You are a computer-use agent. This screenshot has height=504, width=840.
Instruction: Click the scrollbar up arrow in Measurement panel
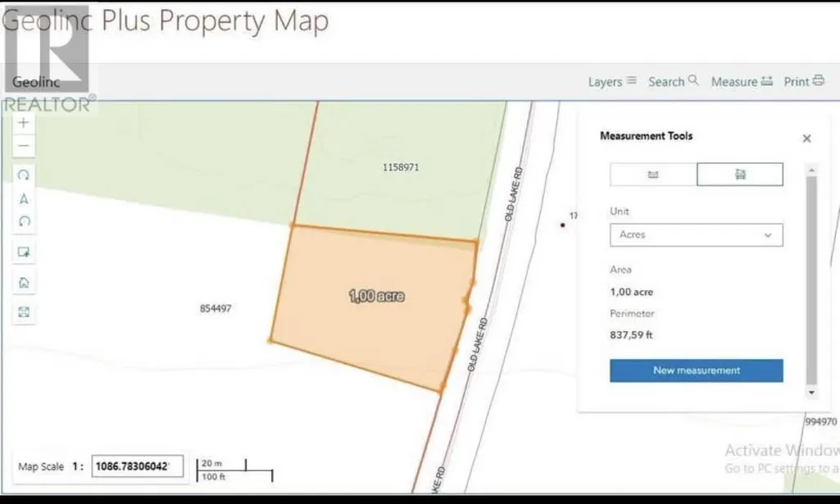tap(811, 170)
